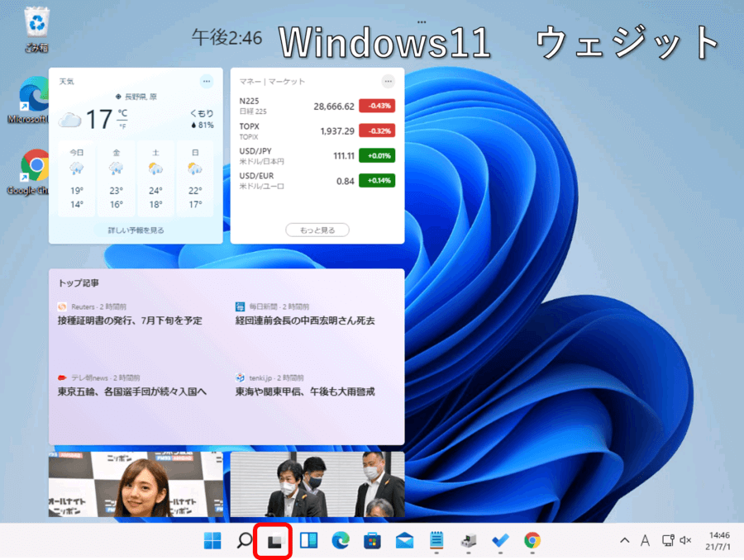Image resolution: width=744 pixels, height=560 pixels.
Task: Open the Start menu Windows logo
Action: click(x=212, y=540)
